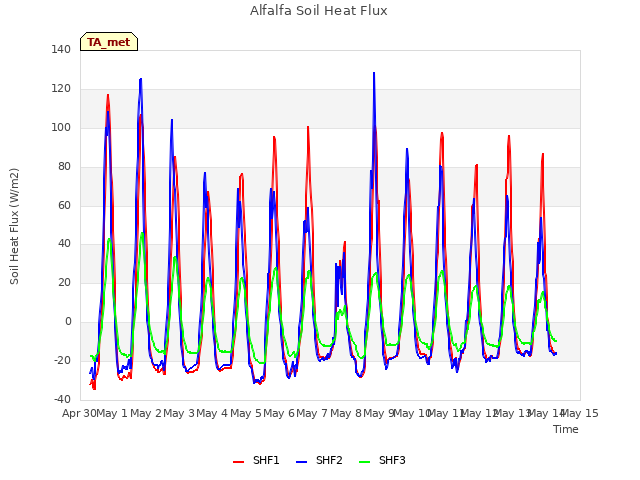Screen dimensions: 640x480
Task: Toggle the SHF2 legend entry
Action: (319, 460)
